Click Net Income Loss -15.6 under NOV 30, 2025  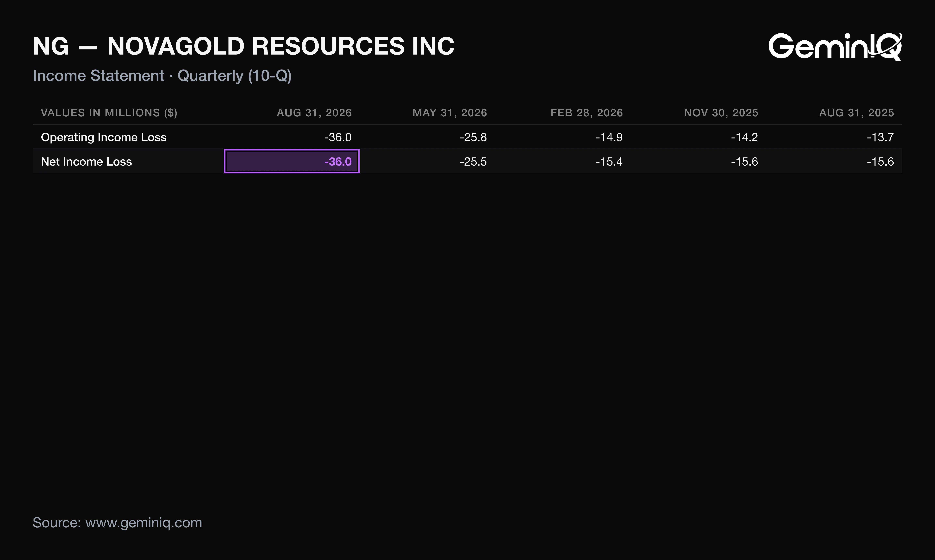[744, 162]
